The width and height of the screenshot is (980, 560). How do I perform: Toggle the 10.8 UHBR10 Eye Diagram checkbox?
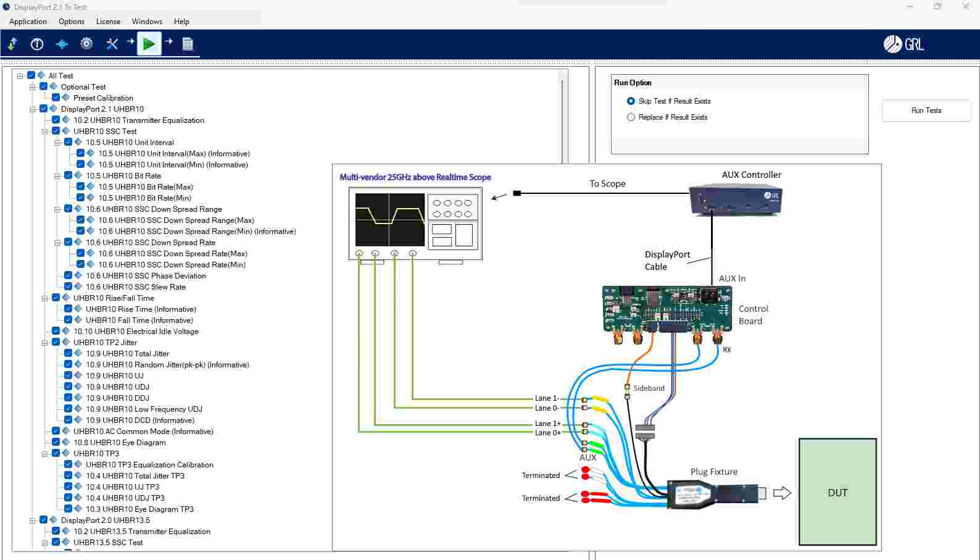pyautogui.click(x=56, y=442)
